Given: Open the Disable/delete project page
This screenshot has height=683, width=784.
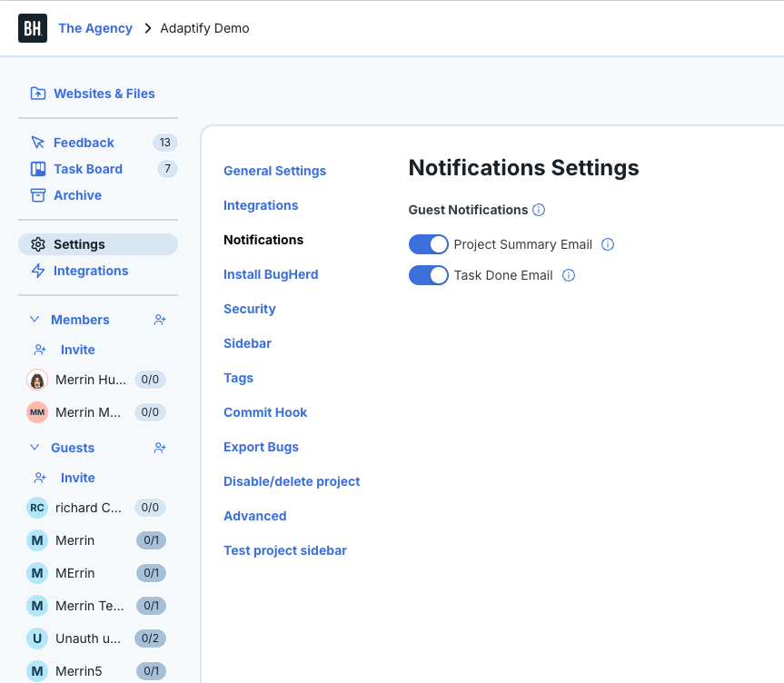Looking at the screenshot, I should click(x=292, y=481).
